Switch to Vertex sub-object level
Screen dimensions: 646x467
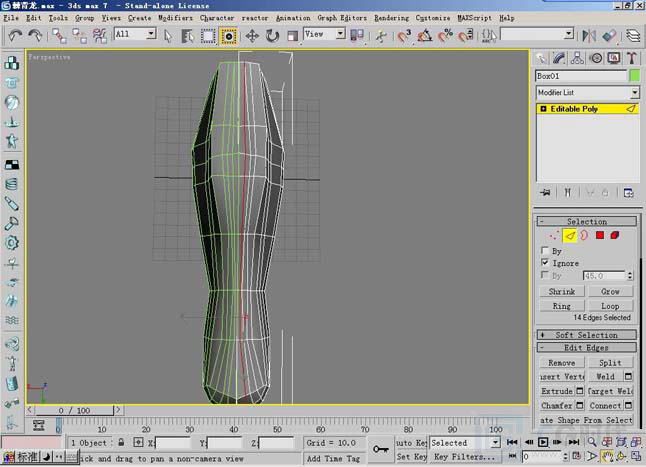point(555,236)
